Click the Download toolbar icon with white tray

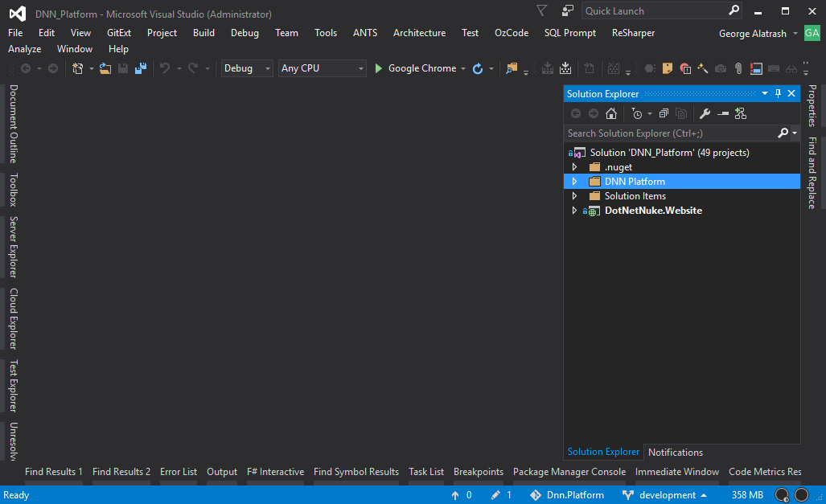[x=565, y=68]
